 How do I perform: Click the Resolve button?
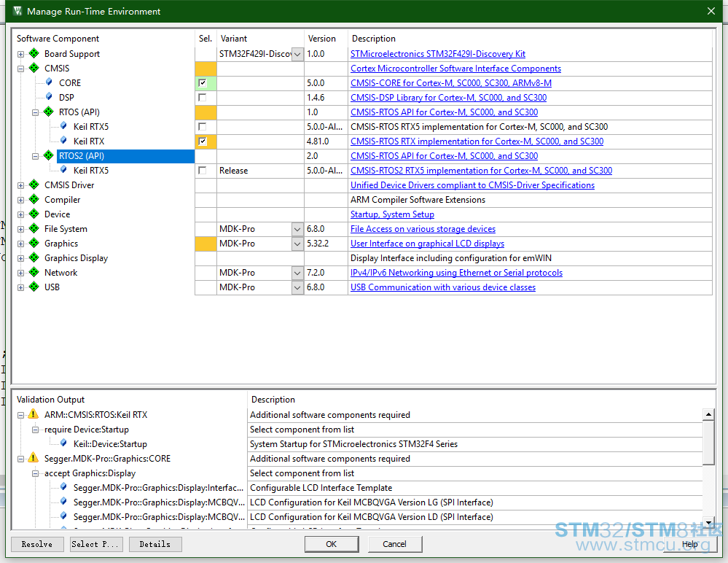coord(37,544)
